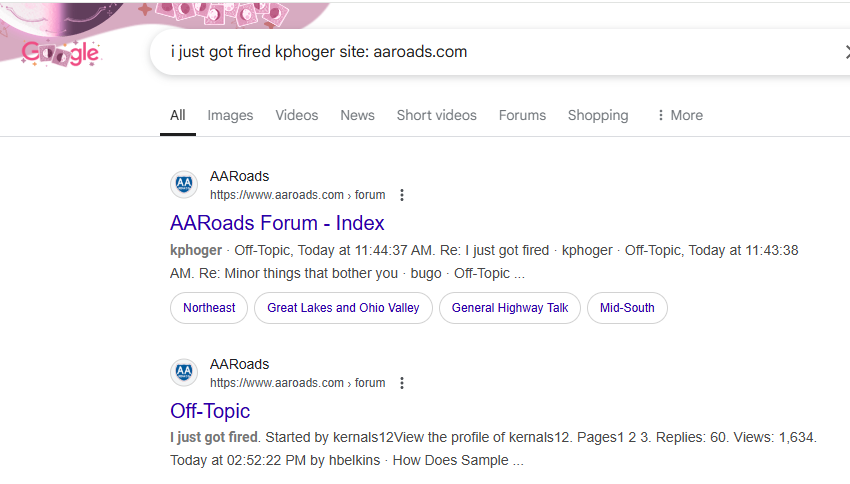850x484 pixels.
Task: Open the Short videos tab
Action: [x=436, y=115]
